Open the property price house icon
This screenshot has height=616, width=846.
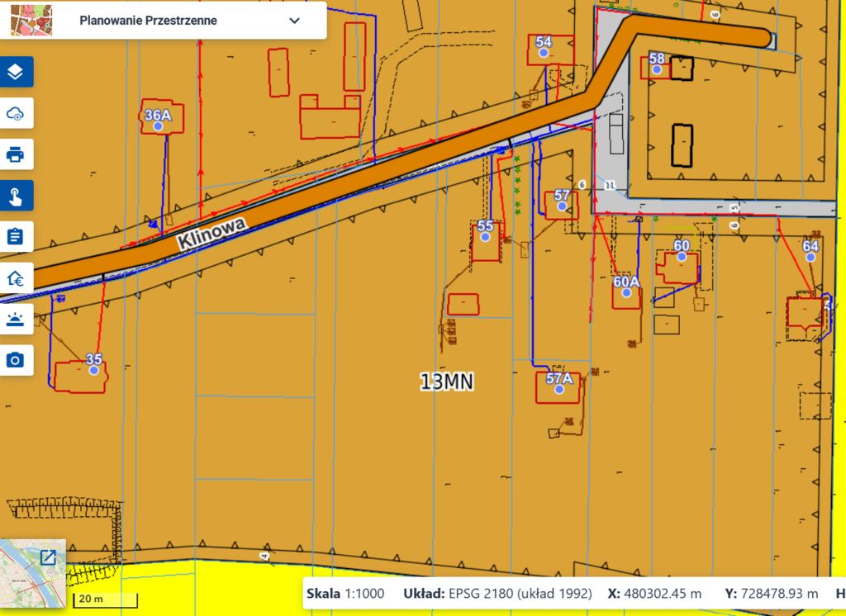[x=16, y=277]
